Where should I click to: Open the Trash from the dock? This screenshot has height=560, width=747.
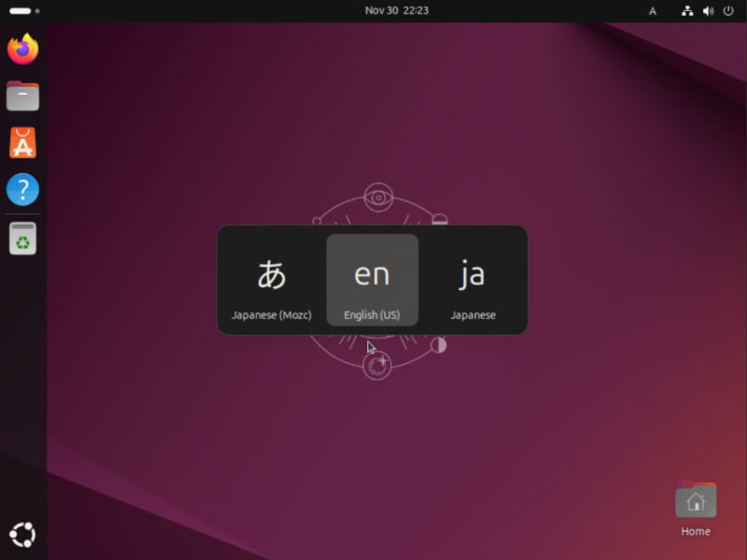click(21, 236)
